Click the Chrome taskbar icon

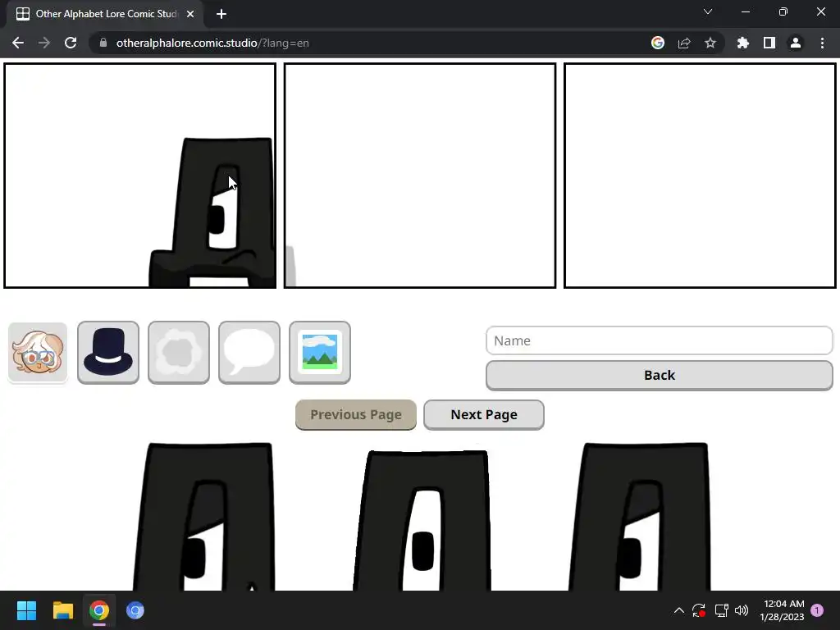(x=99, y=610)
